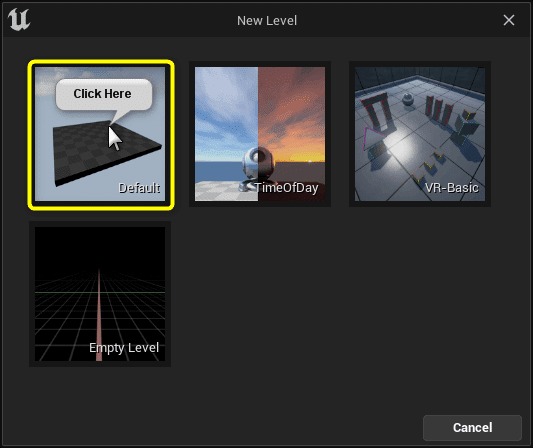
Task: Cancel the new level creation
Action: click(x=472, y=428)
